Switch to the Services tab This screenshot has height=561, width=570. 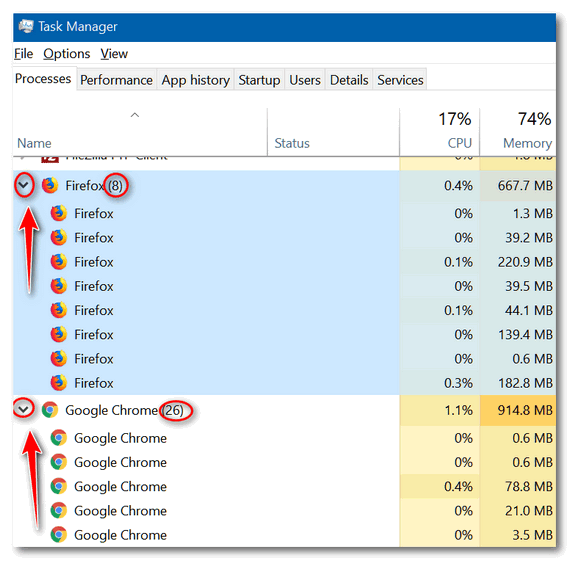point(400,80)
